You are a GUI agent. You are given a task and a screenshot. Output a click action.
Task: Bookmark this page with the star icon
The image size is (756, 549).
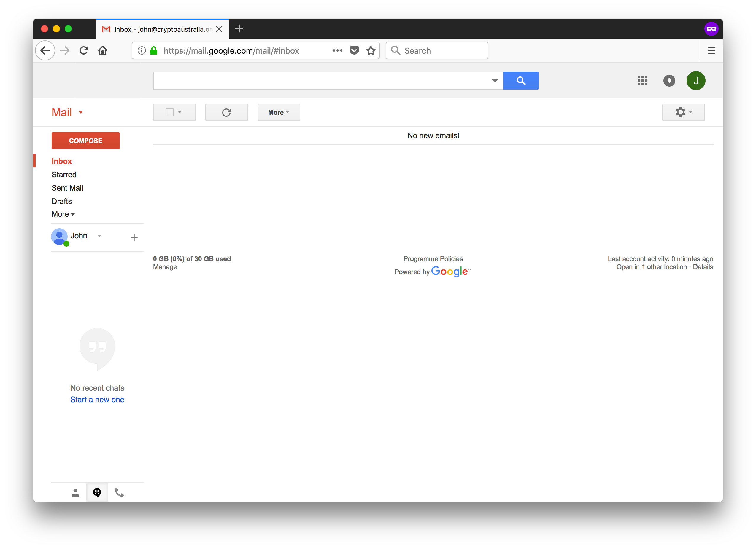click(x=371, y=51)
